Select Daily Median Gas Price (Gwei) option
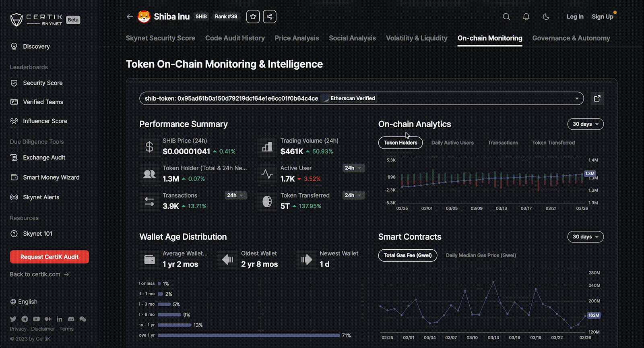 [481, 255]
